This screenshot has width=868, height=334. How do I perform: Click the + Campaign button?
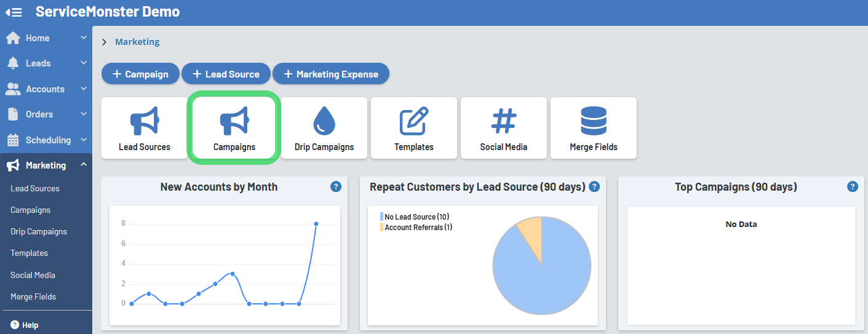pyautogui.click(x=140, y=74)
